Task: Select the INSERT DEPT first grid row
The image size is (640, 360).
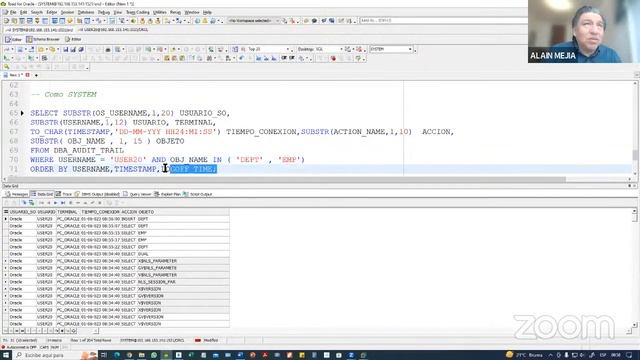Action: coord(116,219)
